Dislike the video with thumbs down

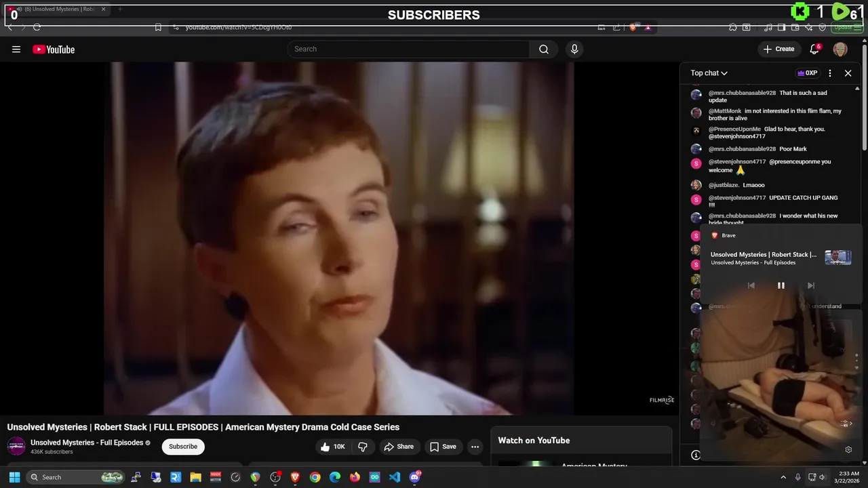pos(363,447)
